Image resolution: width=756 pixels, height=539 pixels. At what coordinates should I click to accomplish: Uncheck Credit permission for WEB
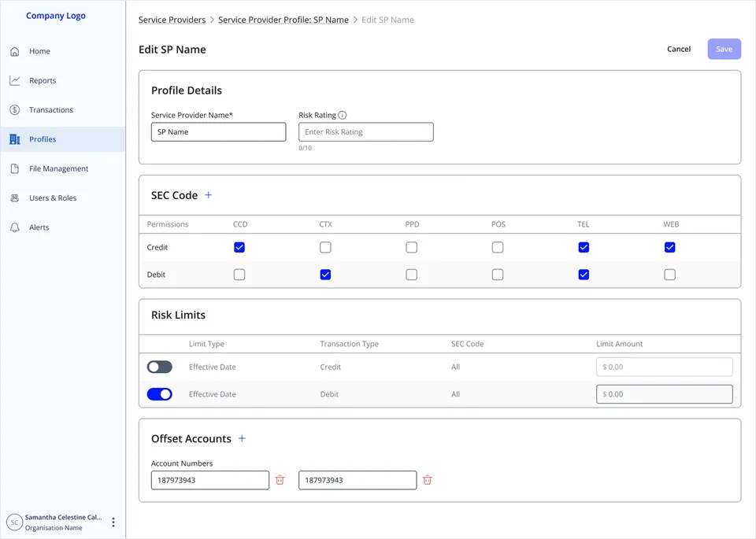(x=669, y=247)
